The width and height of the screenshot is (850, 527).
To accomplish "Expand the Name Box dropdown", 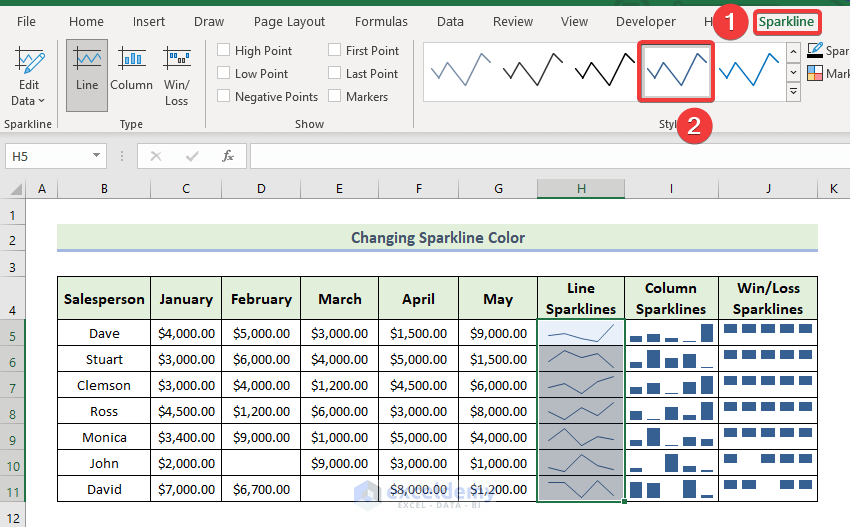I will tap(97, 156).
